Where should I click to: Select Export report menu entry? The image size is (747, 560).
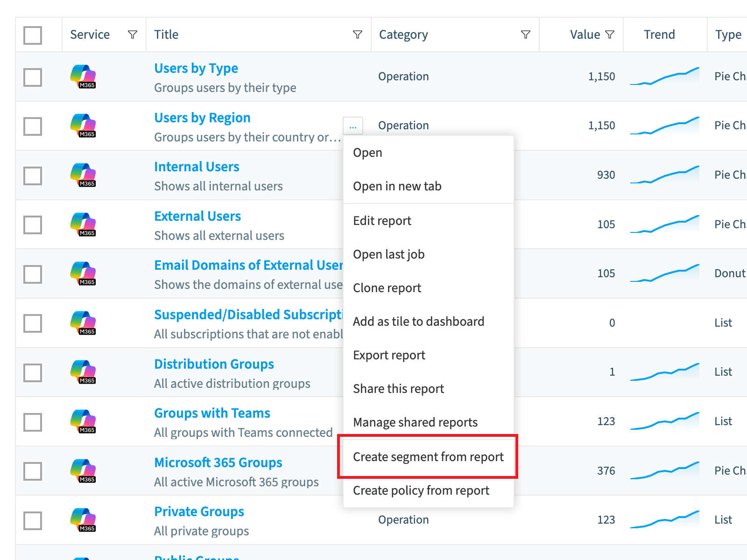(x=429, y=355)
